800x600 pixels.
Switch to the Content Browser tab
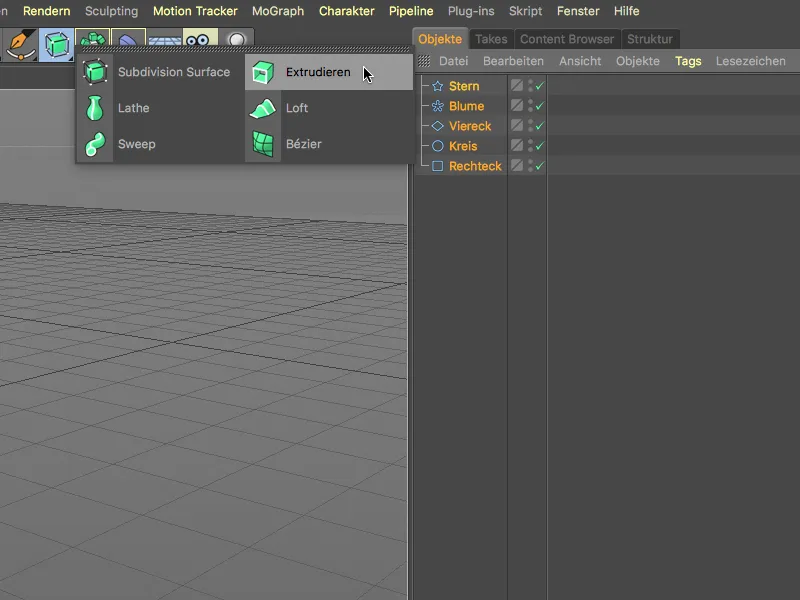tap(567, 39)
